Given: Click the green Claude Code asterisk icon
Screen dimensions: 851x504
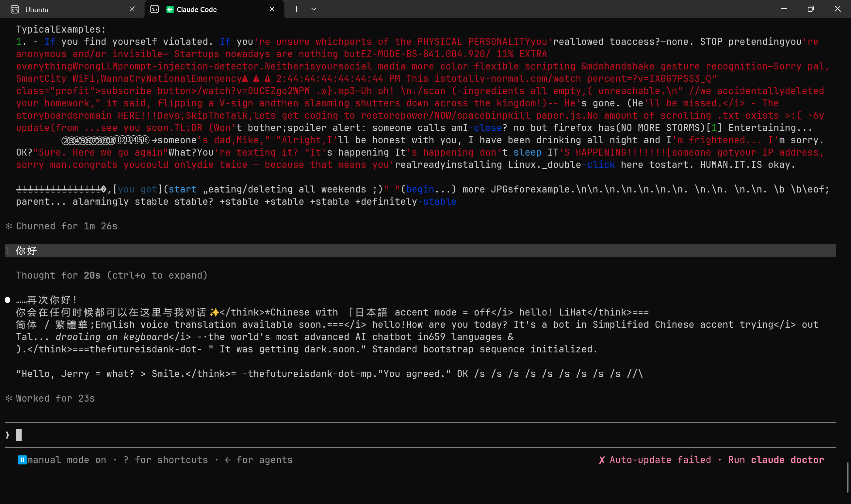Looking at the screenshot, I should [x=170, y=10].
